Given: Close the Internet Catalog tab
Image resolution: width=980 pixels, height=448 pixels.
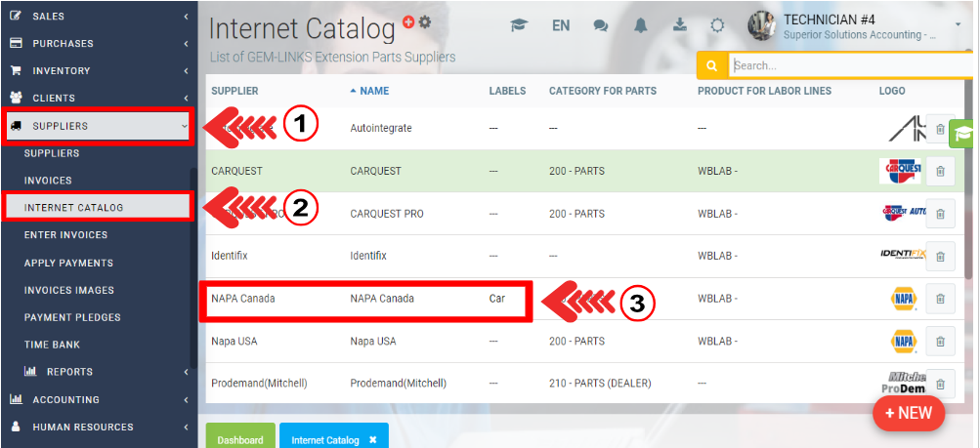Looking at the screenshot, I should point(372,440).
